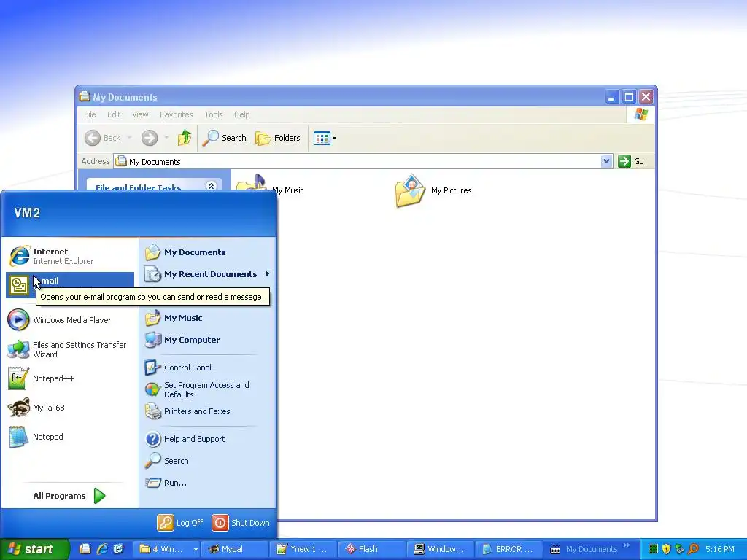The width and height of the screenshot is (747, 560).
Task: Open My Music from Start menu
Action: pyautogui.click(x=208, y=318)
